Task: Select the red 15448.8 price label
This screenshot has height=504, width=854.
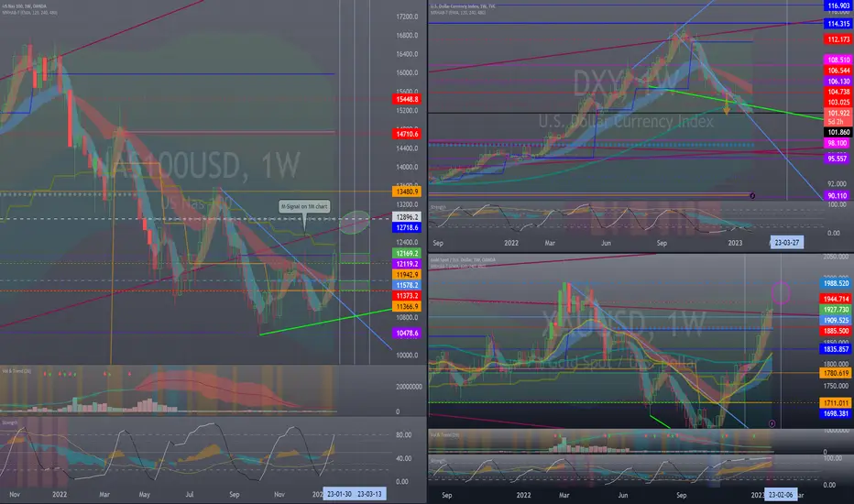Action: coord(407,100)
